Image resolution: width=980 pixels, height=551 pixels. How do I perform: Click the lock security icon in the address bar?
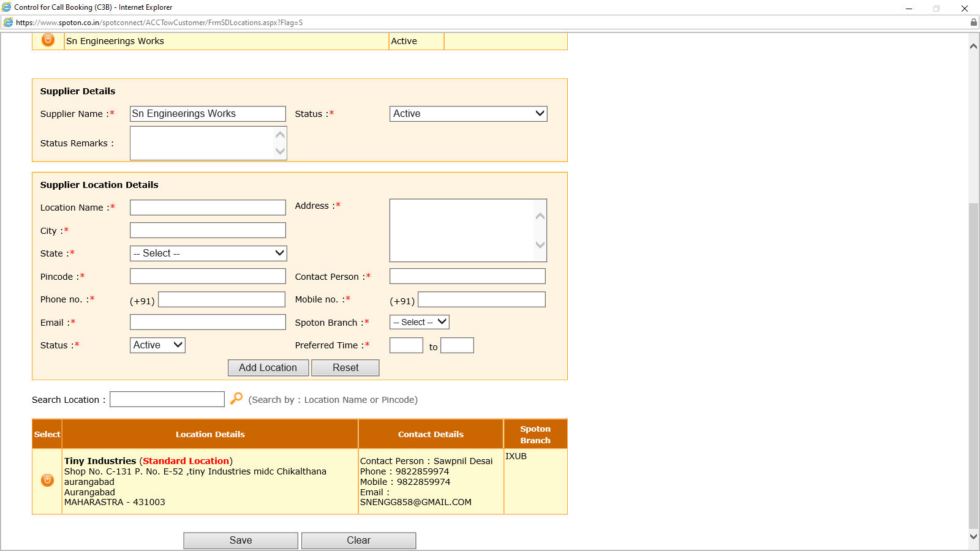point(973,23)
